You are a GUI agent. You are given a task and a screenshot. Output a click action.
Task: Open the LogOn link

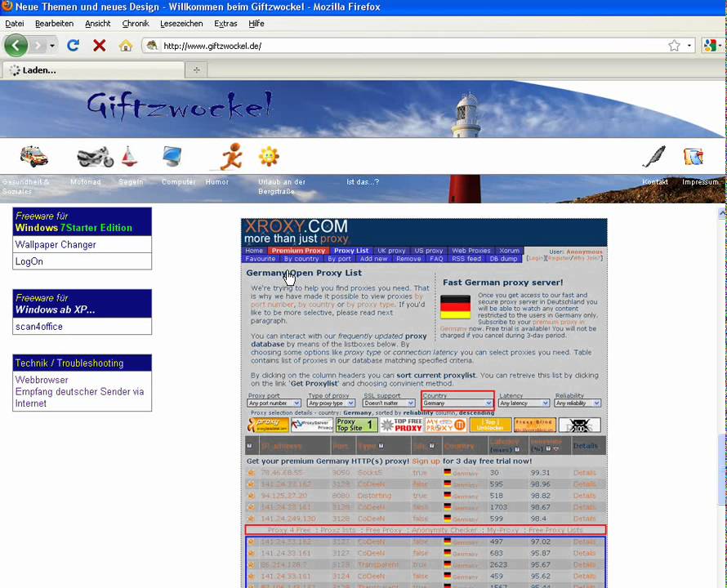click(x=29, y=261)
